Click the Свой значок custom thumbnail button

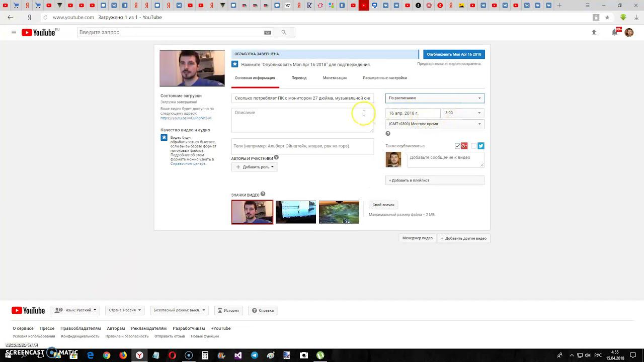coord(383,205)
